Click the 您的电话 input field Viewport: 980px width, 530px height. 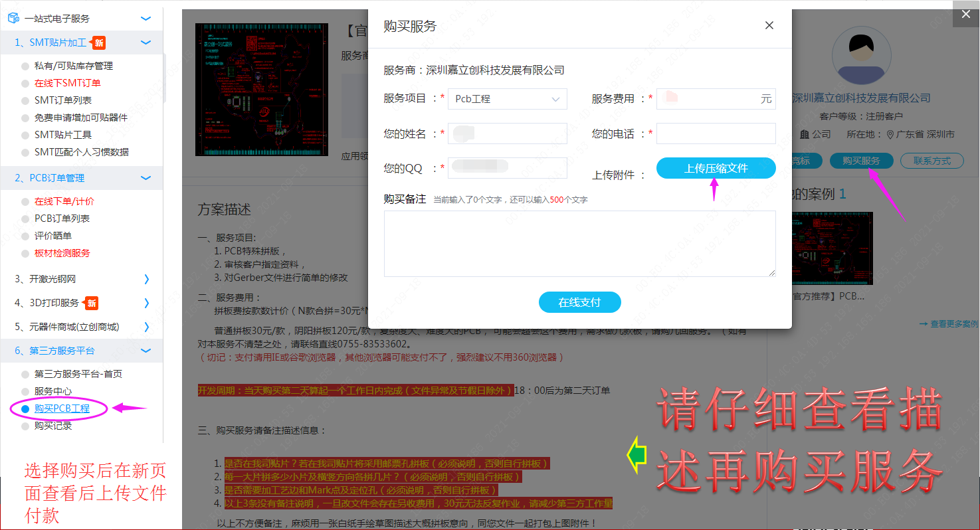[x=716, y=133]
